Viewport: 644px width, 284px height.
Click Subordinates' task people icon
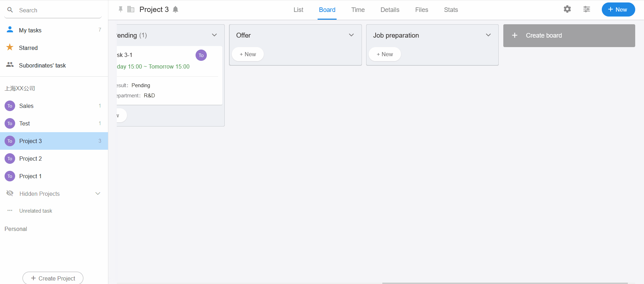[x=10, y=65]
